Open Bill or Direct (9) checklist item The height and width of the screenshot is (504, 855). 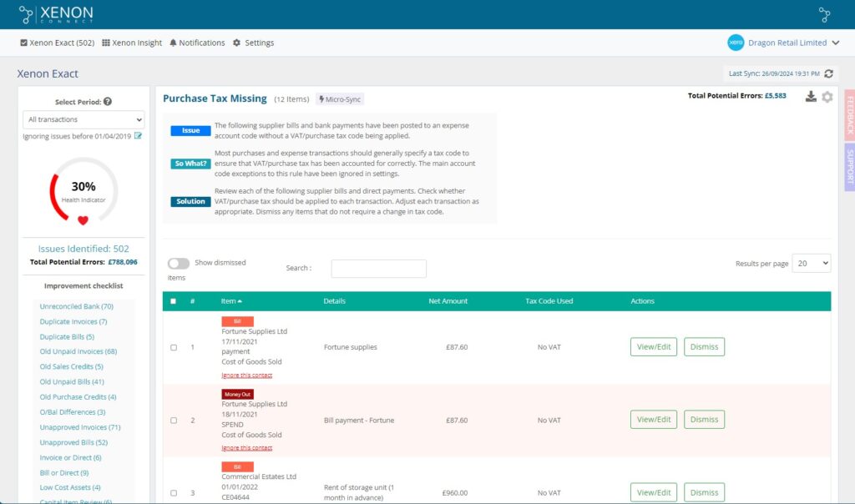coord(63,473)
